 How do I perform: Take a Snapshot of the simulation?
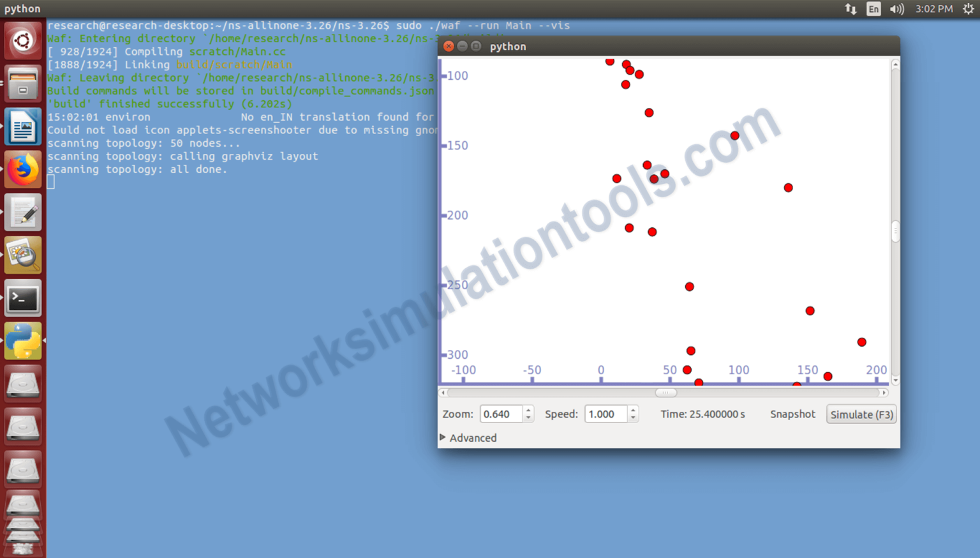792,414
